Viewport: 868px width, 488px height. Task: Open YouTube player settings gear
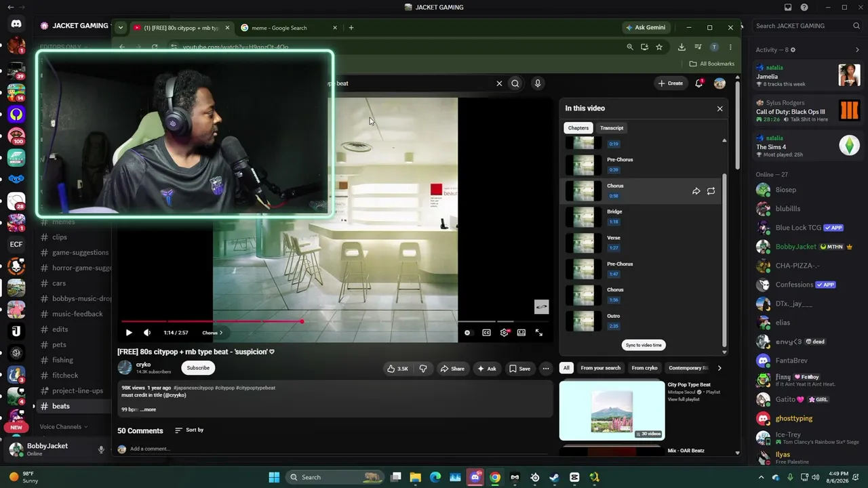click(x=504, y=333)
